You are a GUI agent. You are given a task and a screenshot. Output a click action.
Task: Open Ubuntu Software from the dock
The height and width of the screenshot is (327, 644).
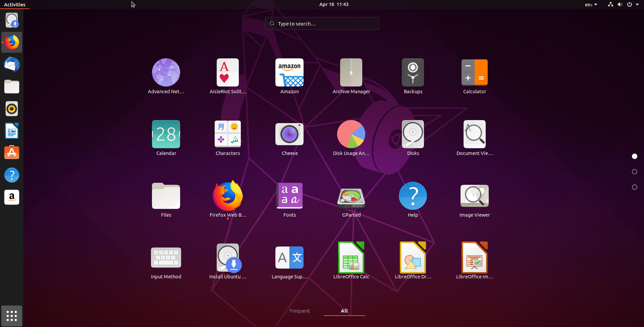12,153
